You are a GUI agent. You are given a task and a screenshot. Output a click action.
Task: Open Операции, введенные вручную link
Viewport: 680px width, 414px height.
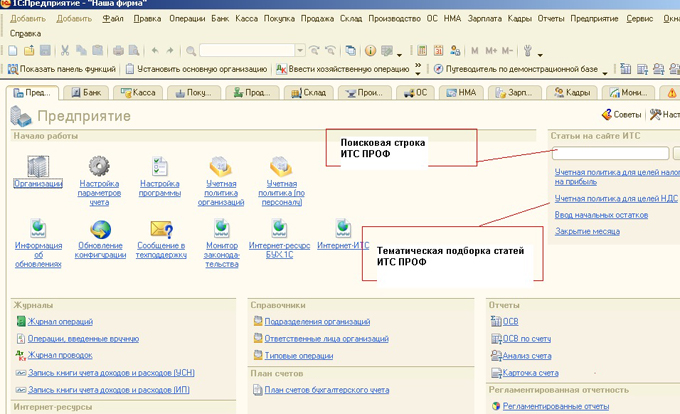pos(83,339)
